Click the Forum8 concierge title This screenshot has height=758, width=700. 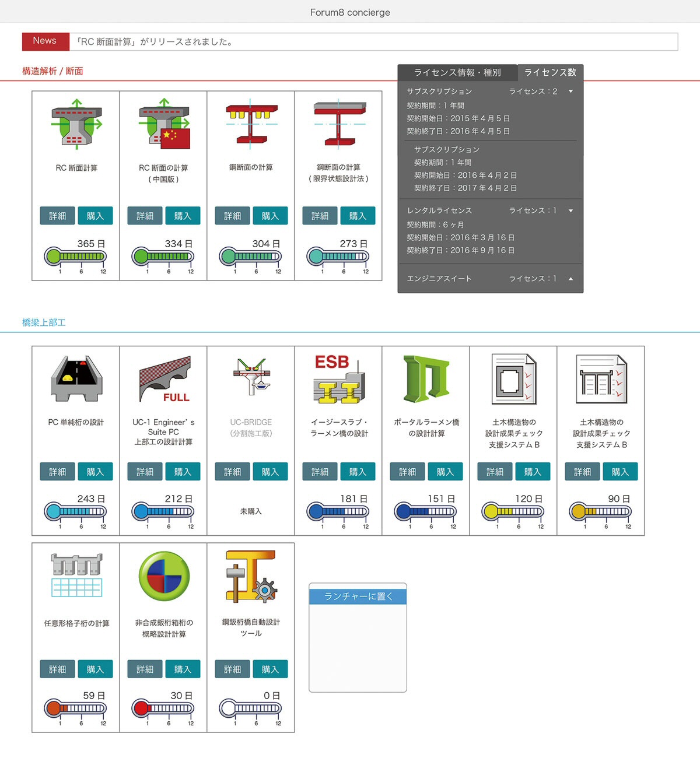[x=350, y=12]
